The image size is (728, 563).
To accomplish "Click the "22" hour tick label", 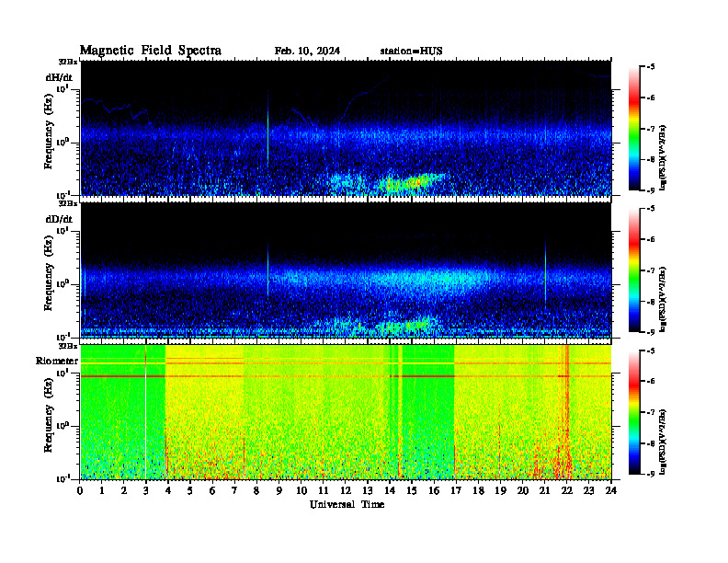I will (567, 490).
